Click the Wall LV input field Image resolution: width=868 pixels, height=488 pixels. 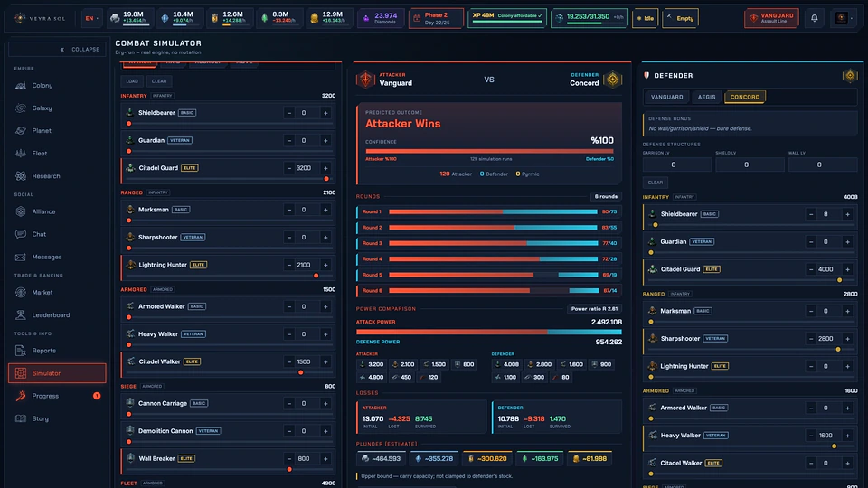point(823,164)
